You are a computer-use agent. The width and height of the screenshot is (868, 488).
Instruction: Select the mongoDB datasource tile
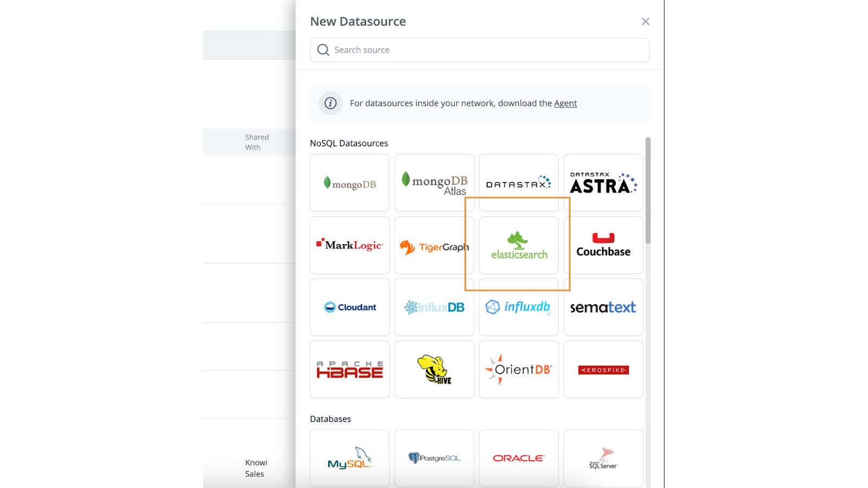(x=349, y=183)
